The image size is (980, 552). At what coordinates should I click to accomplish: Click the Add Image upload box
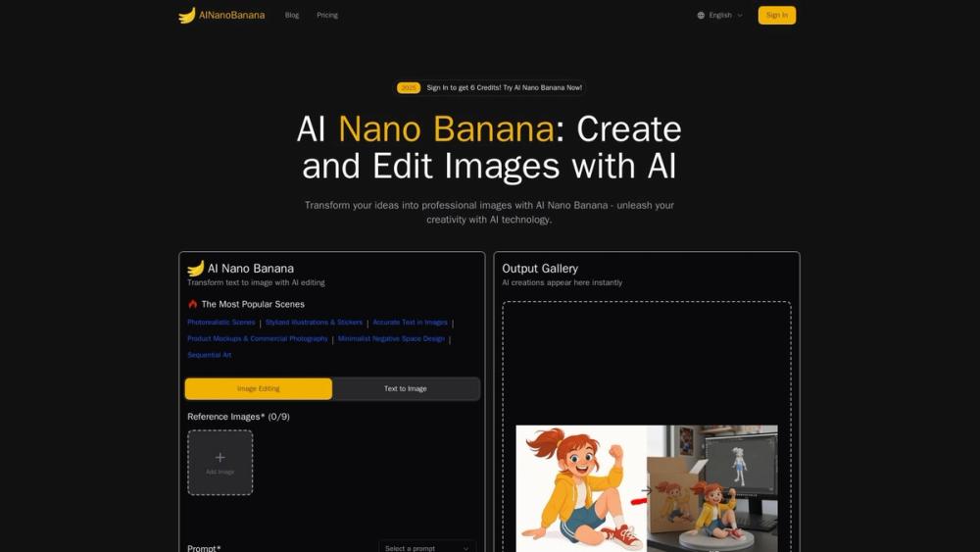point(220,463)
